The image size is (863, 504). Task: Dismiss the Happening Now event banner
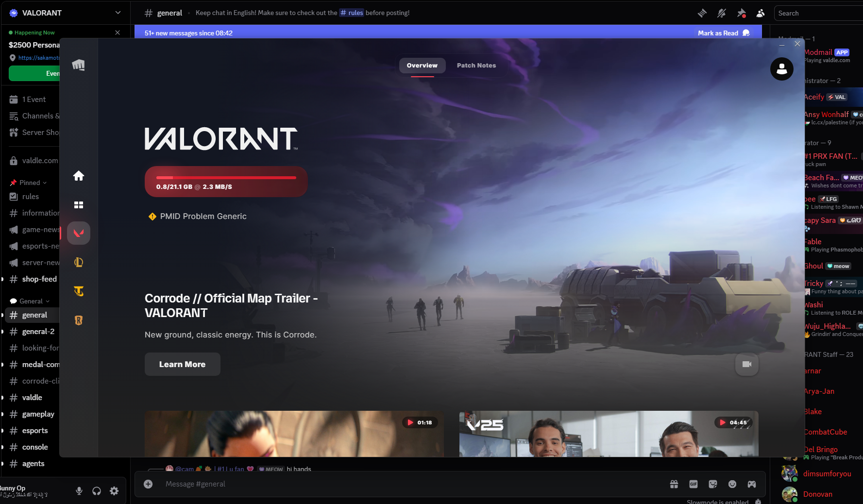pyautogui.click(x=118, y=33)
